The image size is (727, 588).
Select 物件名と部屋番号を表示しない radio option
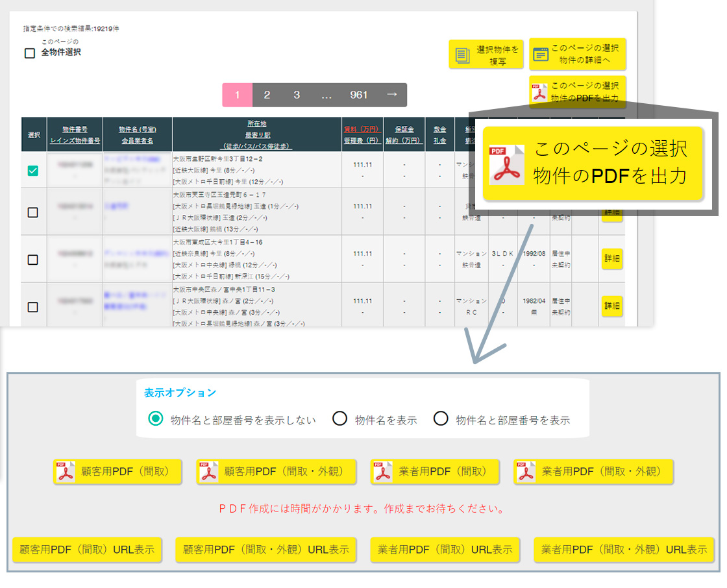pyautogui.click(x=156, y=419)
